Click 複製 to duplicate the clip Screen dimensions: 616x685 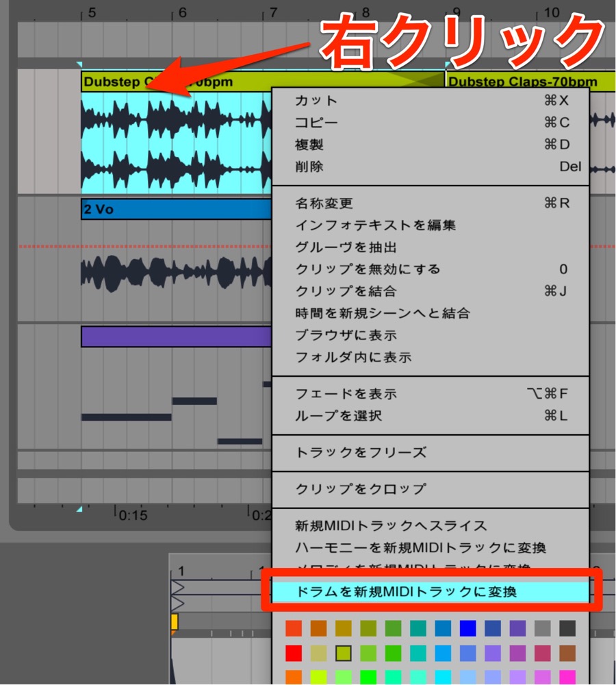431,145
